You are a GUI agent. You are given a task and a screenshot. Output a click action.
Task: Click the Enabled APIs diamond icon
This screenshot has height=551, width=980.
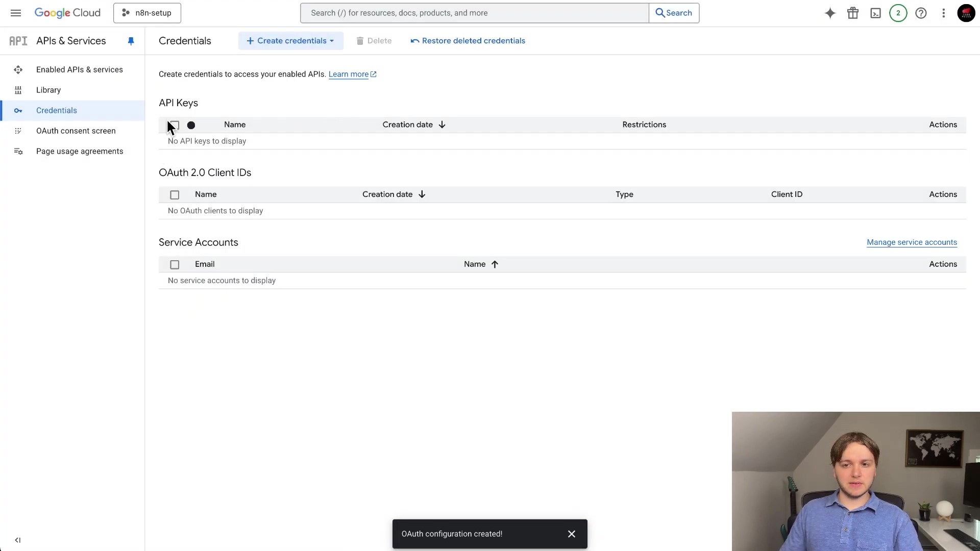pyautogui.click(x=18, y=69)
